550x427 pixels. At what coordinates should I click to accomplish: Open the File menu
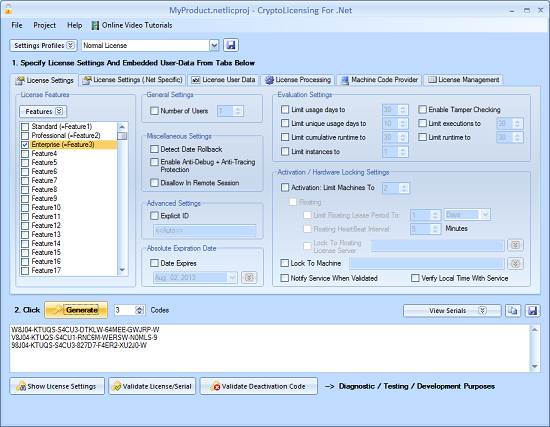pyautogui.click(x=17, y=25)
